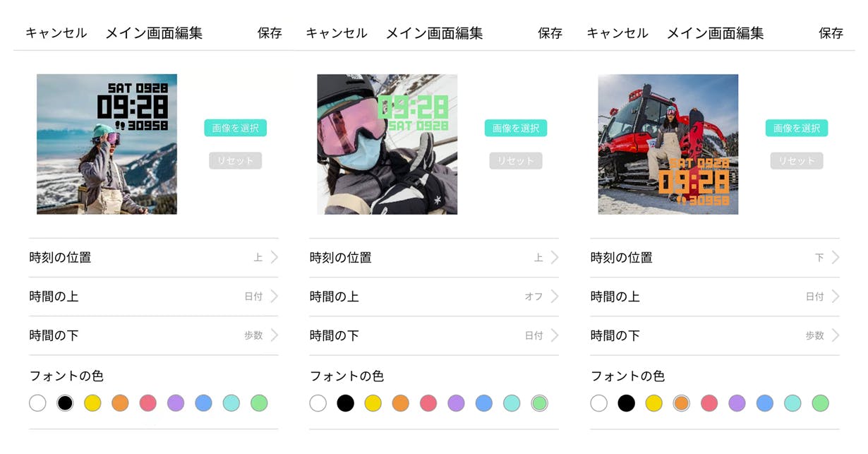The image size is (868, 454).
Task: Open 時間の下 歩数 chevron in right panel
Action: pos(836,335)
